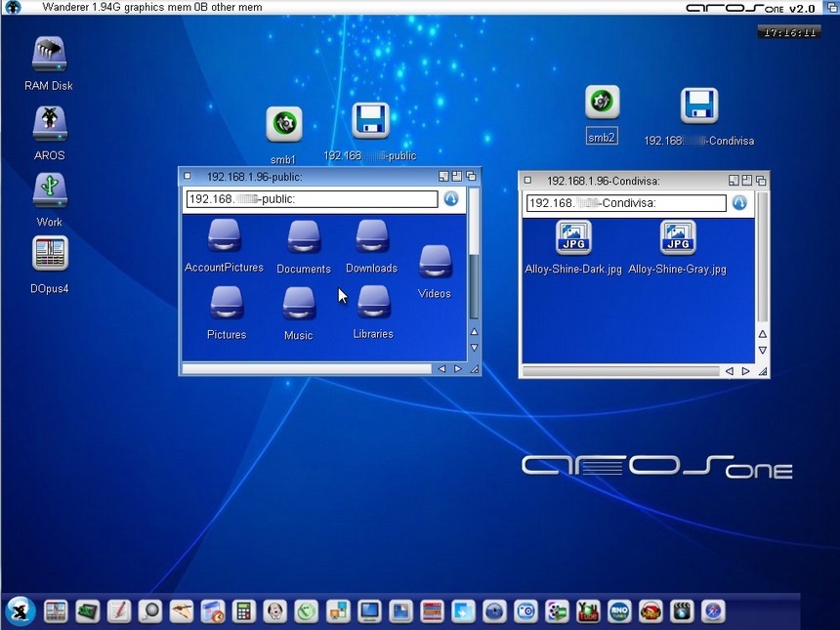
Task: Open the RAM Disk desktop icon
Action: tap(49, 56)
